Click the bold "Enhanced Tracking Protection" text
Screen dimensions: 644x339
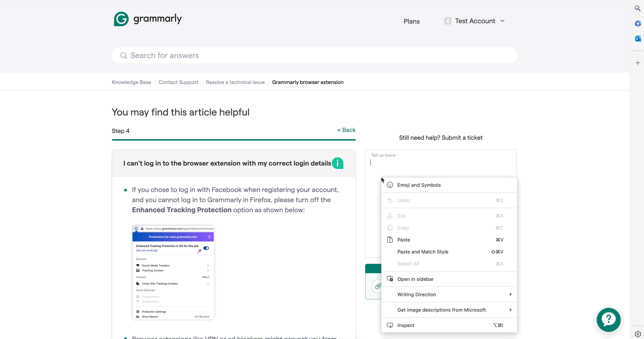(182, 210)
